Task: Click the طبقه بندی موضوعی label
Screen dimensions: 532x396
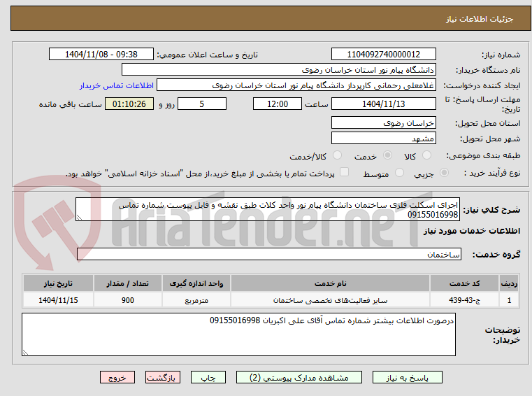Action: [483, 155]
